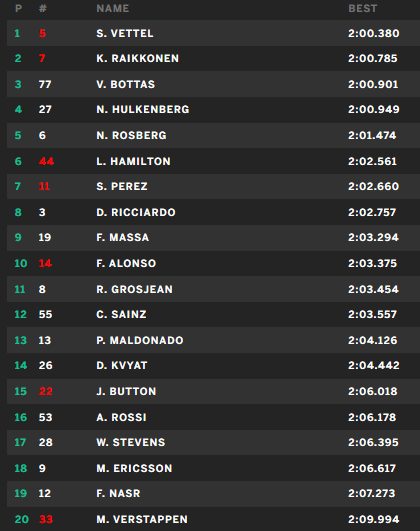Open D. RICCIARDO entry
This screenshot has height=531, width=420.
tap(213, 212)
